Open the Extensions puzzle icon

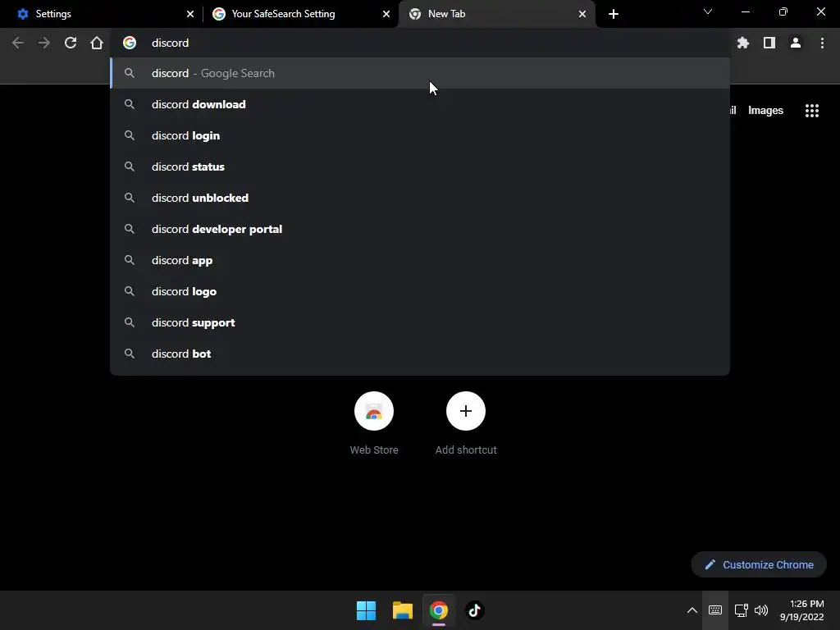coord(742,43)
